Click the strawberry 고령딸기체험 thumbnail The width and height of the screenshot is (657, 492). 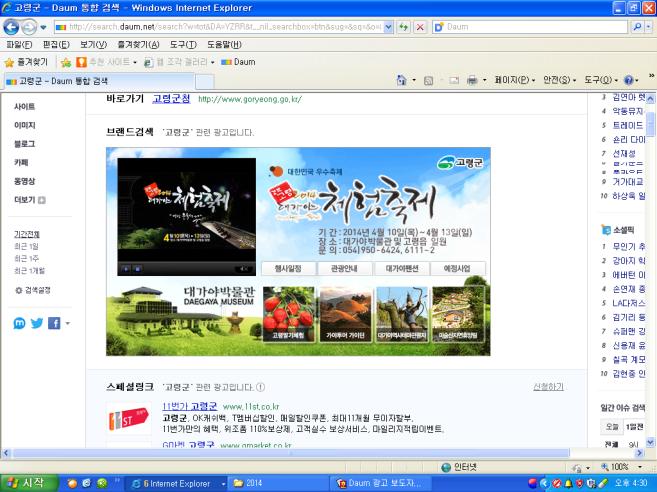click(289, 314)
